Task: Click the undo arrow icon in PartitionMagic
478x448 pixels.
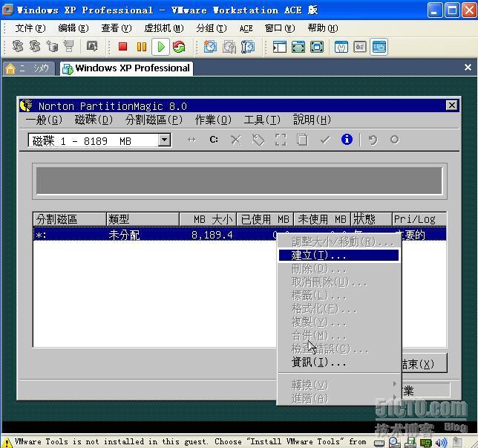Action: [x=373, y=140]
